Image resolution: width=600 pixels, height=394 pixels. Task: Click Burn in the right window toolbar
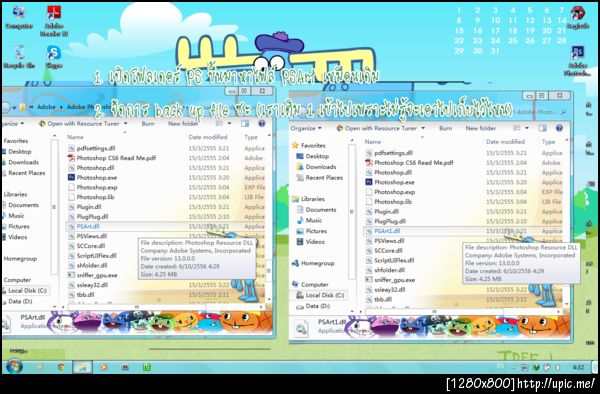pos(445,128)
